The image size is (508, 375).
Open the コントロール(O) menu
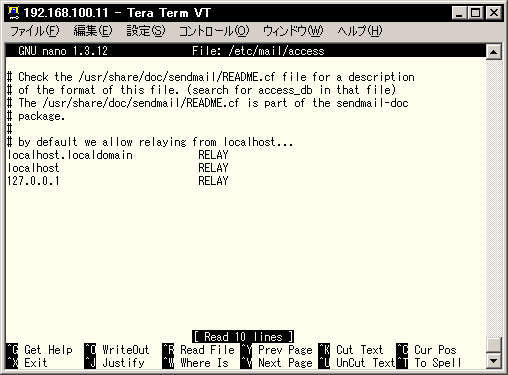214,31
